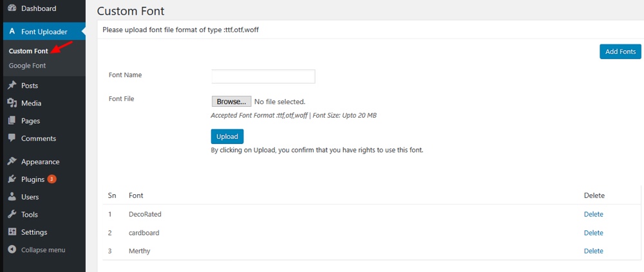The image size is (644, 272).
Task: Delete the Merthy font
Action: (x=593, y=251)
